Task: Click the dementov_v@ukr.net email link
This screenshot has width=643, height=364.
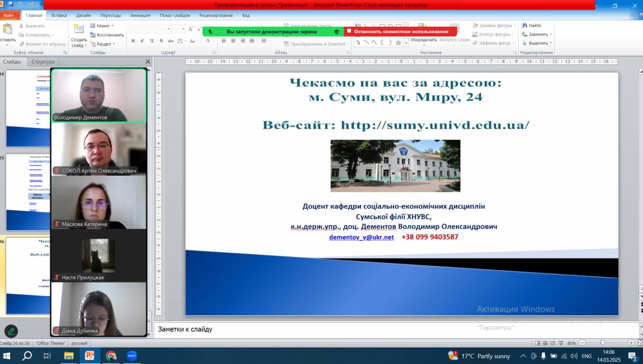Action: pyautogui.click(x=361, y=237)
